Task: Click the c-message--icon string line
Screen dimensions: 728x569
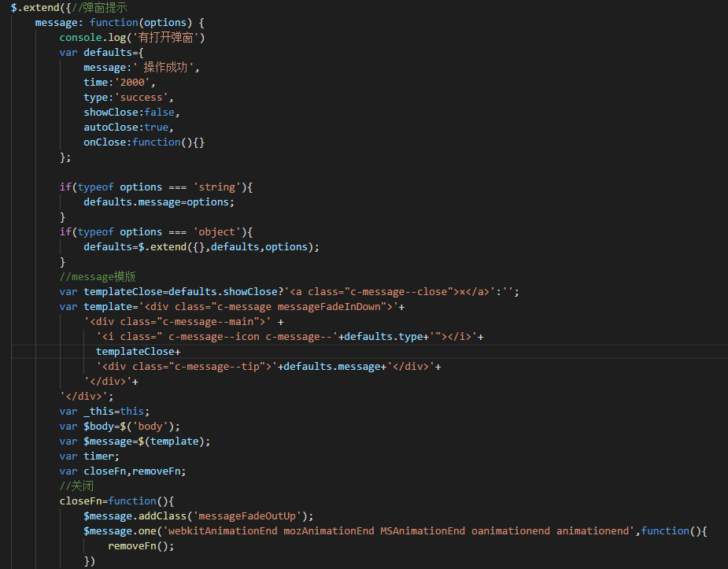Action: 290,337
